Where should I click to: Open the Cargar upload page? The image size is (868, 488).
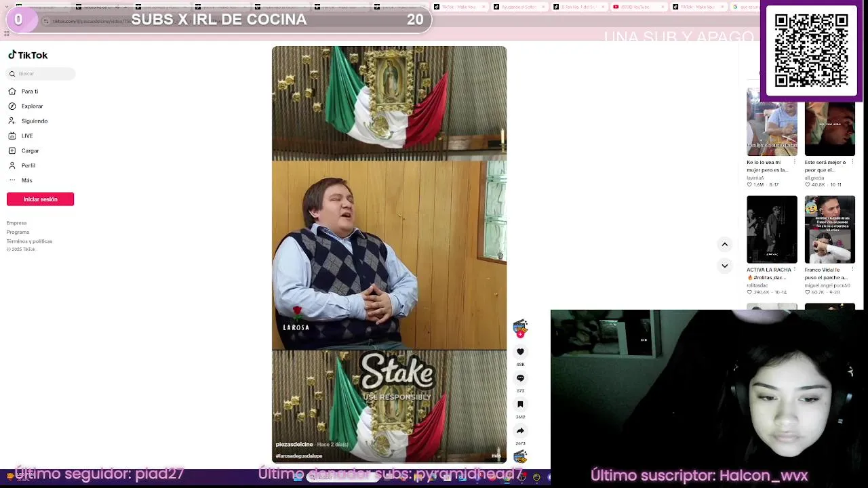pyautogui.click(x=30, y=151)
